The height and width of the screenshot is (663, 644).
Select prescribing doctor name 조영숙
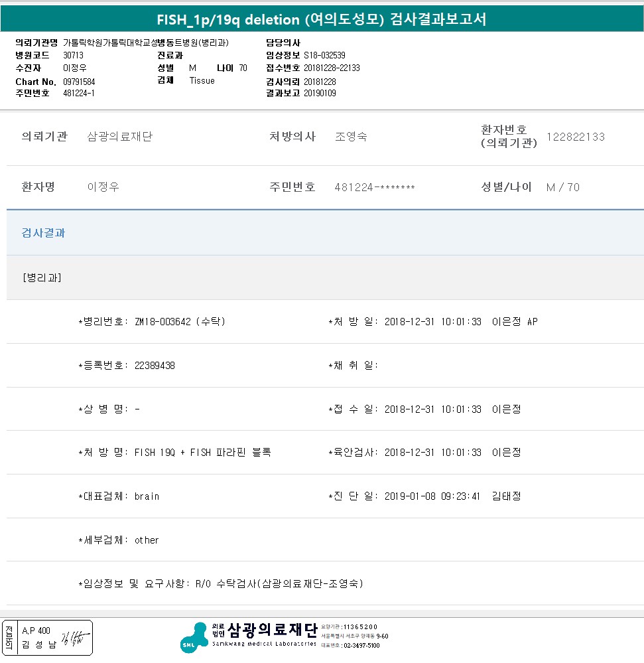pos(351,137)
